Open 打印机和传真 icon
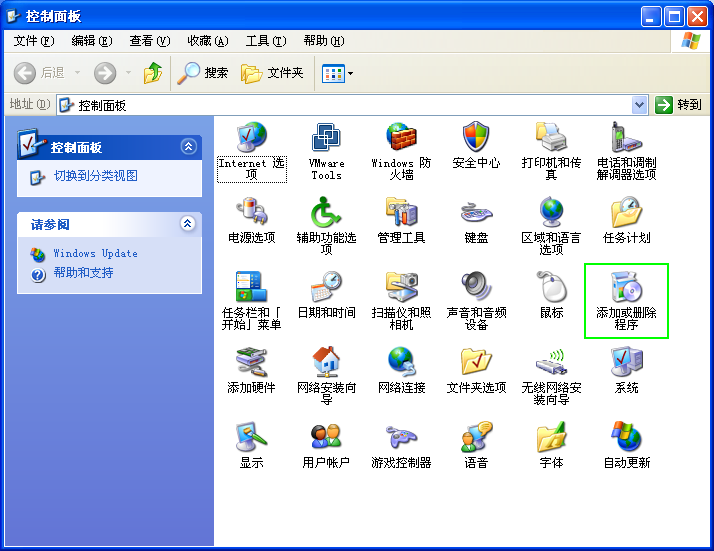The width and height of the screenshot is (714, 551). 551,137
